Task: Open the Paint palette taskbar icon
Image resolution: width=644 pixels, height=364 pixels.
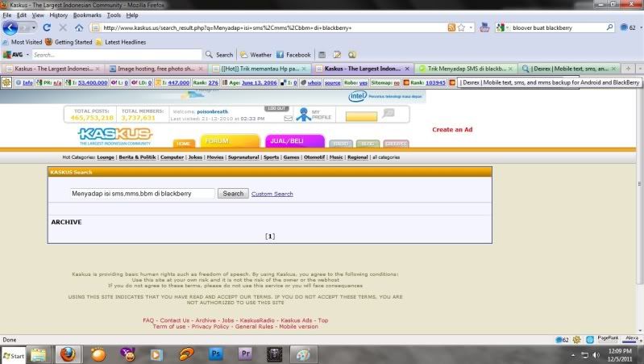Action: click(303, 354)
